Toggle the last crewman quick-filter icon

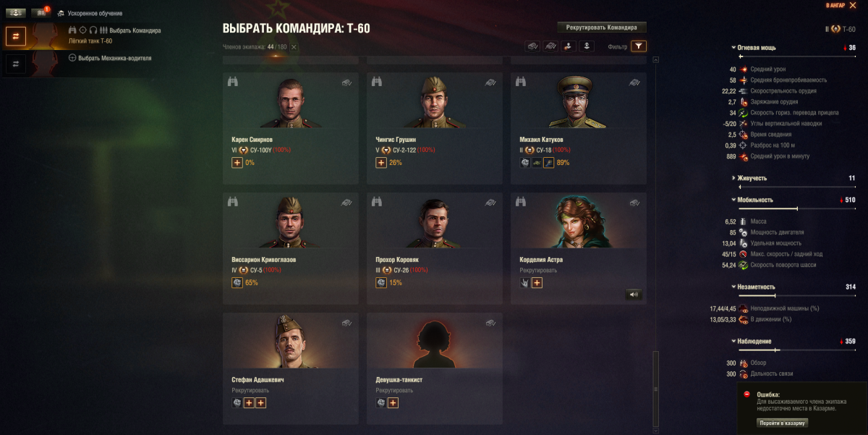pos(587,46)
